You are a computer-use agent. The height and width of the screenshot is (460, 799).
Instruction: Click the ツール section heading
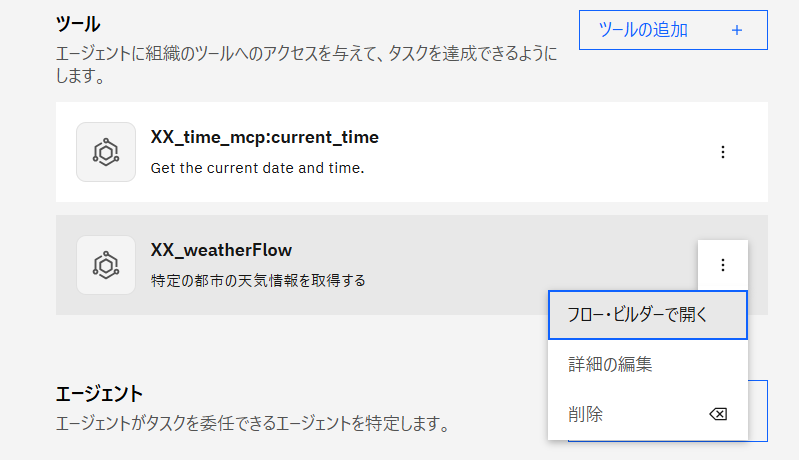(79, 22)
